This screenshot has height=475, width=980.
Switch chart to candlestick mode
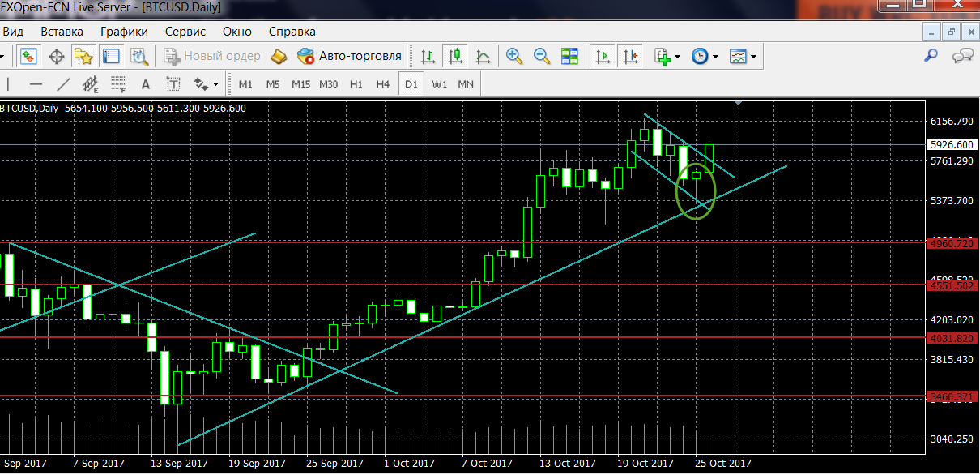pyautogui.click(x=455, y=56)
